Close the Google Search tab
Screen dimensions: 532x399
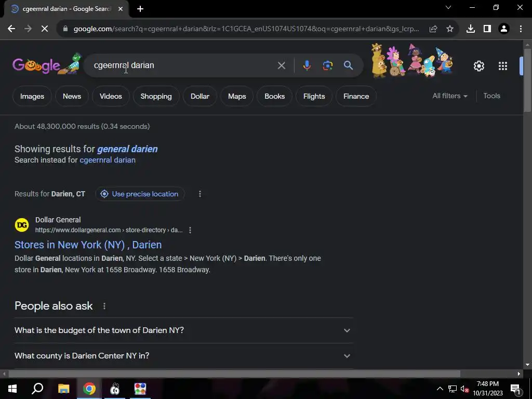click(x=121, y=9)
